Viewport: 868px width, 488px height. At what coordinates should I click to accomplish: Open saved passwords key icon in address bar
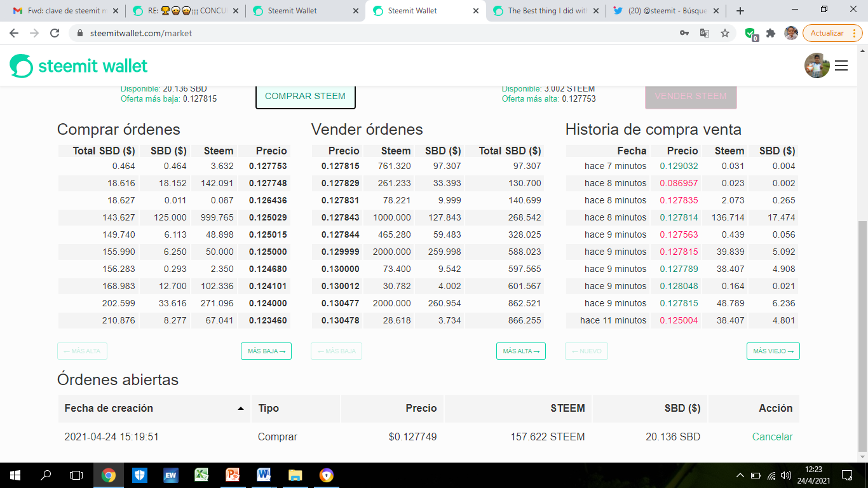pos(684,33)
